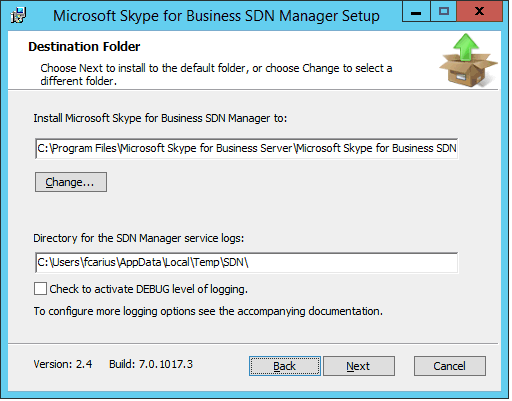Minimize the setup window
The width and height of the screenshot is (512, 401).
pyautogui.click(x=417, y=12)
